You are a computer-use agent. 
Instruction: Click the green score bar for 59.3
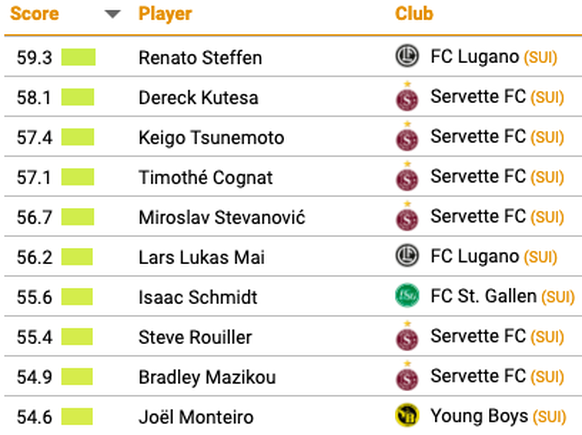78,57
